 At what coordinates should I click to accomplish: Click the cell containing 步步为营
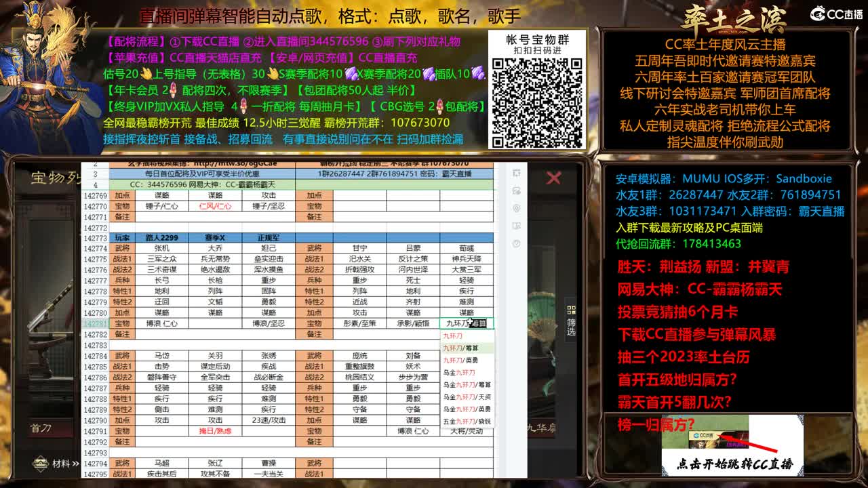coord(413,378)
